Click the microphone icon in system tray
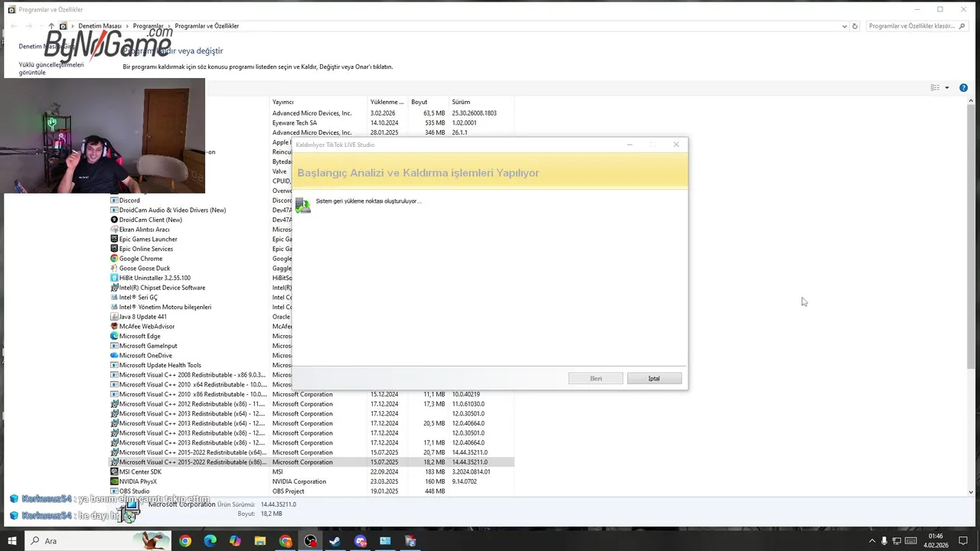Image resolution: width=980 pixels, height=551 pixels. pos(884,541)
